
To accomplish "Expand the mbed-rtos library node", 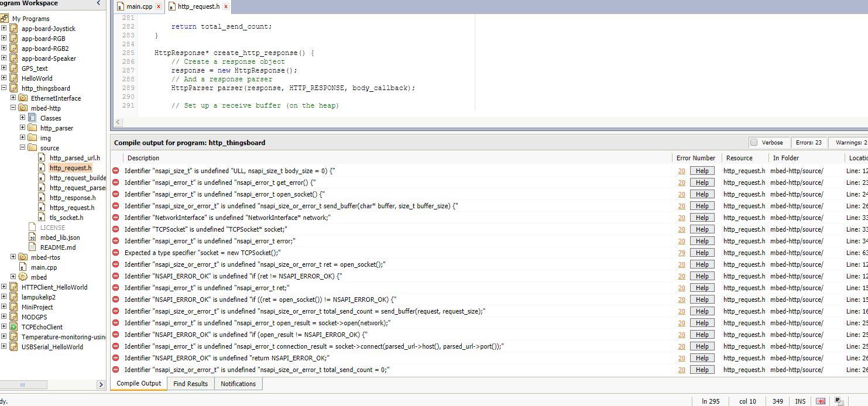I will pyautogui.click(x=13, y=257).
